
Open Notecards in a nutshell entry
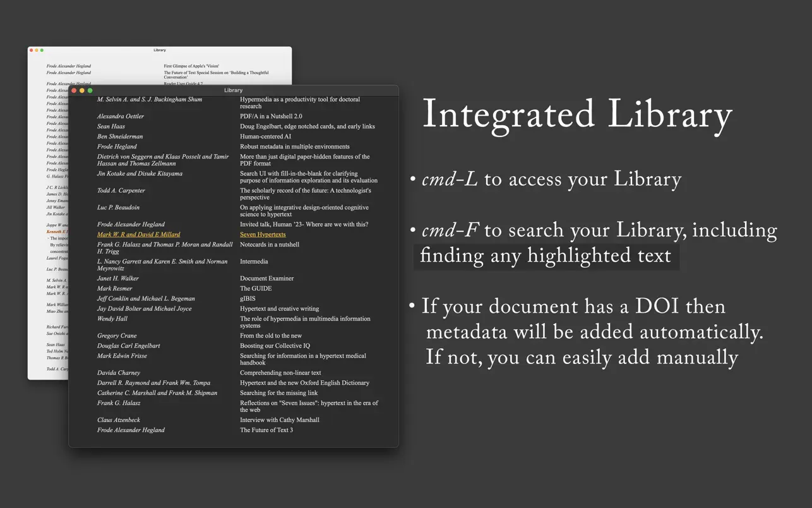270,245
